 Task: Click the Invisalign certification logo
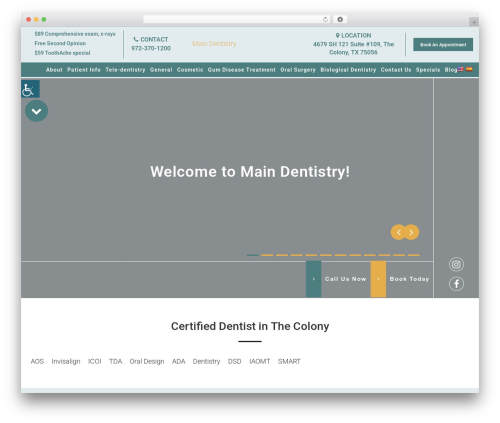point(66,361)
